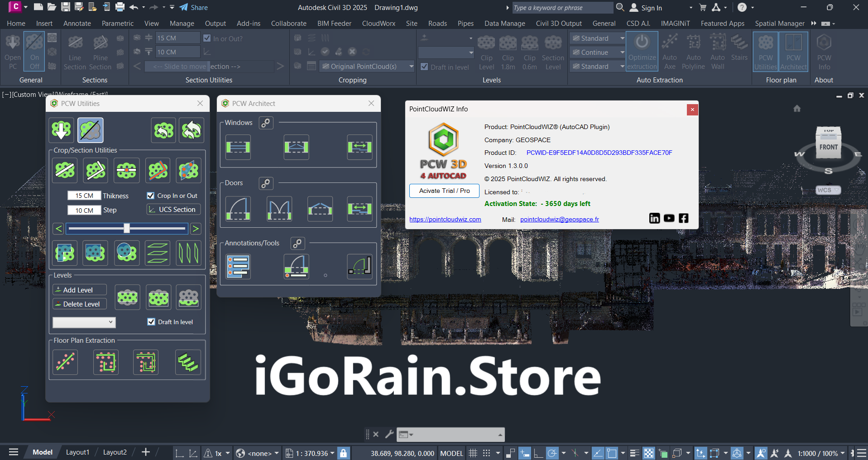The height and width of the screenshot is (460, 868).
Task: Select the Pline Section tool
Action: click(x=100, y=51)
